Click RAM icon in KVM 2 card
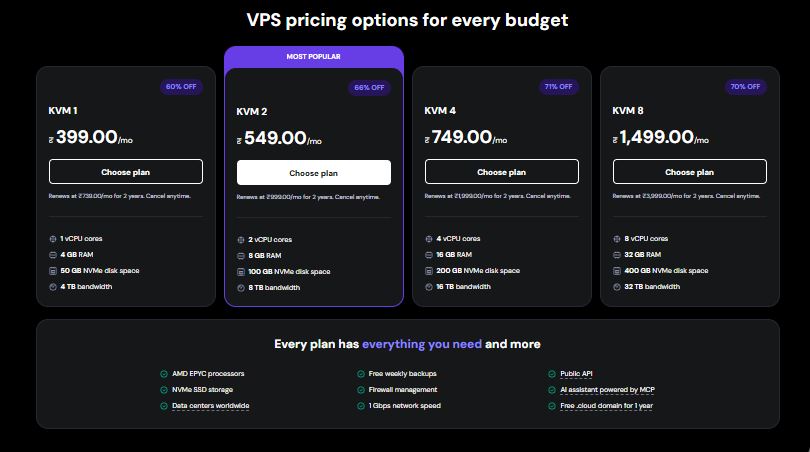Viewport: 810px width, 452px height. coord(241,256)
